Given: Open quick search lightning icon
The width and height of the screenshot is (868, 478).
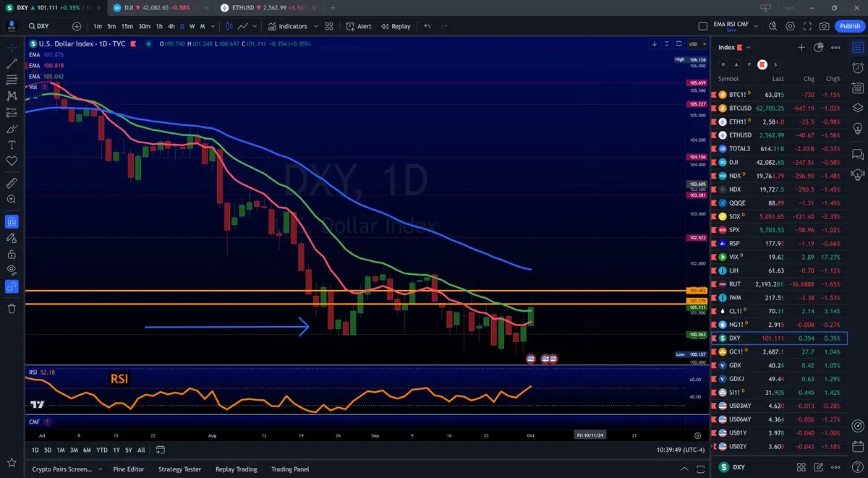Looking at the screenshot, I should coord(773,26).
